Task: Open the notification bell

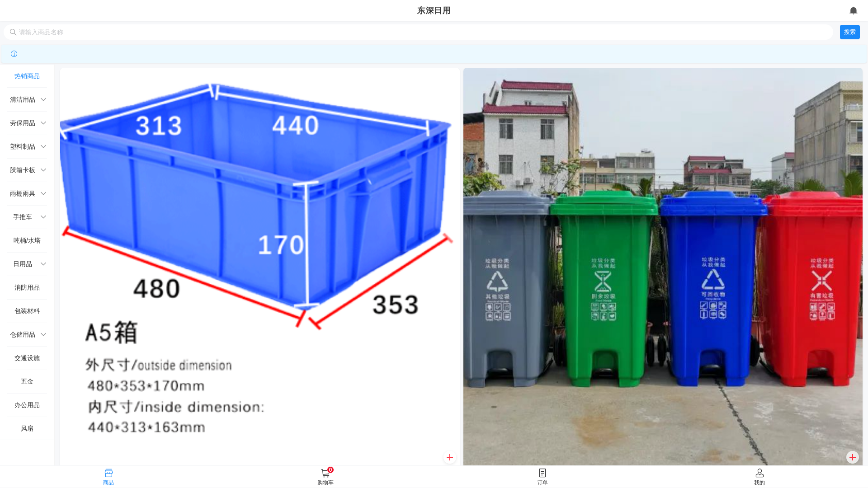Action: [x=853, y=10]
